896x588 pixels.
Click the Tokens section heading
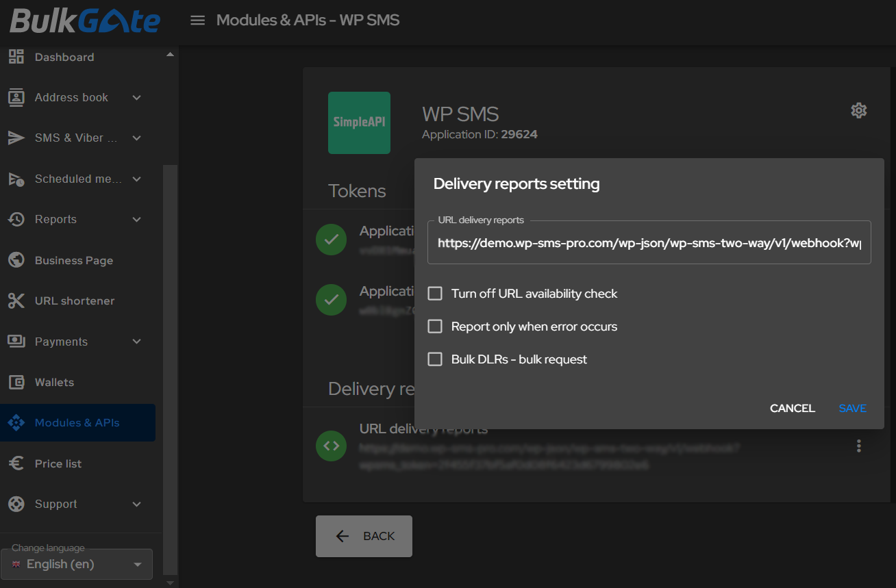click(x=357, y=191)
